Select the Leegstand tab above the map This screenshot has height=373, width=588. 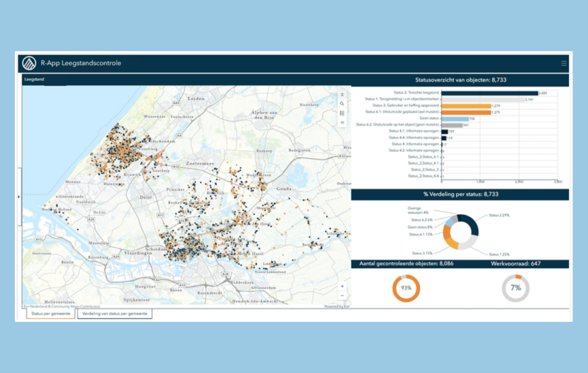(34, 79)
